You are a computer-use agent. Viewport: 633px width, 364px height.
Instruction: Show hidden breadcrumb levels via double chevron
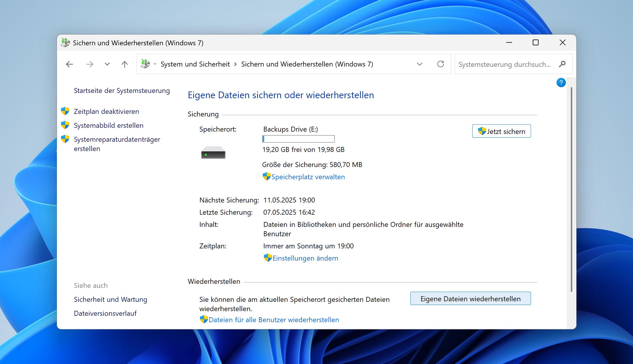tap(155, 64)
